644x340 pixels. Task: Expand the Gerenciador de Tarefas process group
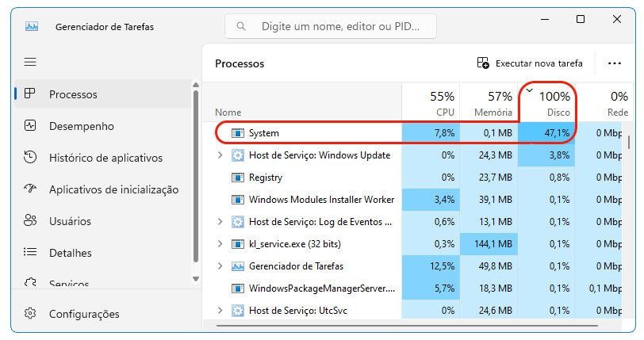[x=220, y=266]
